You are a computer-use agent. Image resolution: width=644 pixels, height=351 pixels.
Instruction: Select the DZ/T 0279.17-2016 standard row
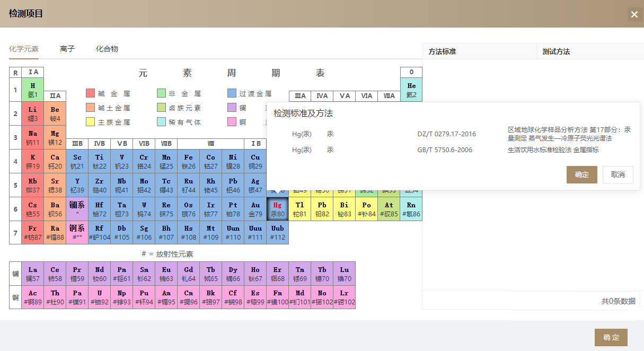[x=446, y=134]
